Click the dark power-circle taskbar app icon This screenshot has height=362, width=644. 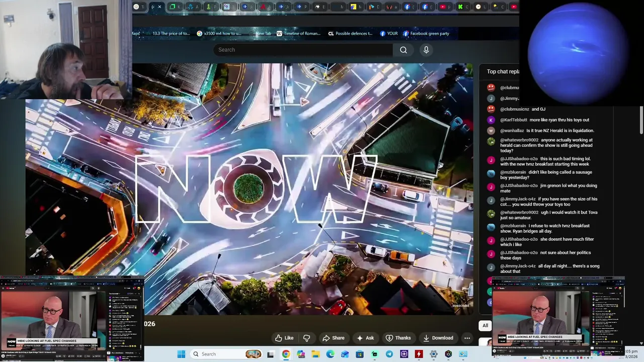pos(448,354)
